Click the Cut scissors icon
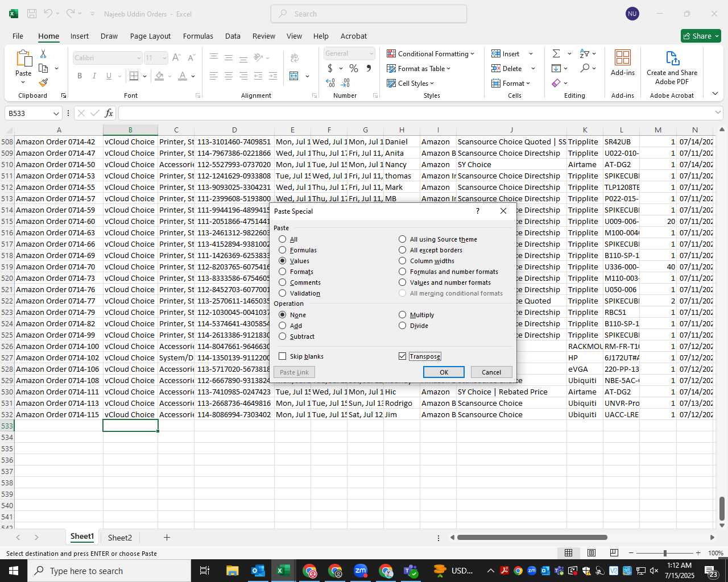This screenshot has height=582, width=728. pyautogui.click(x=43, y=53)
